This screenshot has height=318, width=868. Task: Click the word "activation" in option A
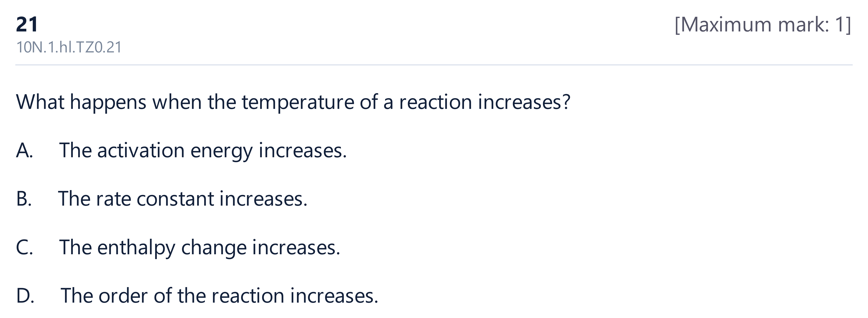[x=141, y=150]
